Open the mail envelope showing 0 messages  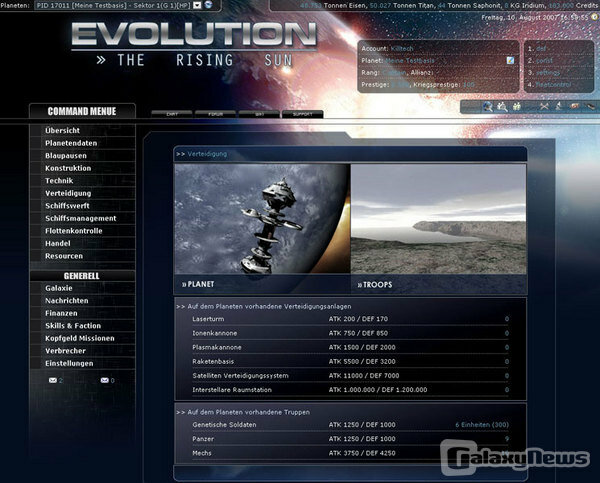tap(104, 380)
